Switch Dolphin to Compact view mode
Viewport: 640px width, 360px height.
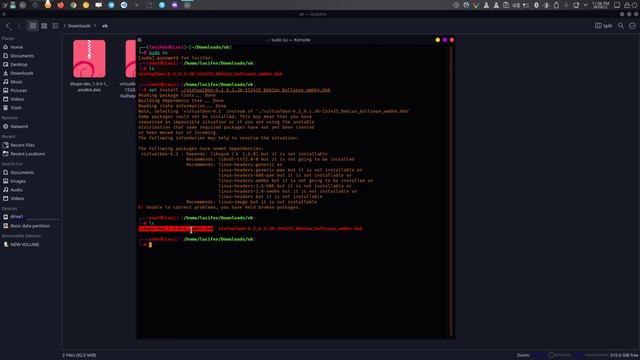[44, 26]
